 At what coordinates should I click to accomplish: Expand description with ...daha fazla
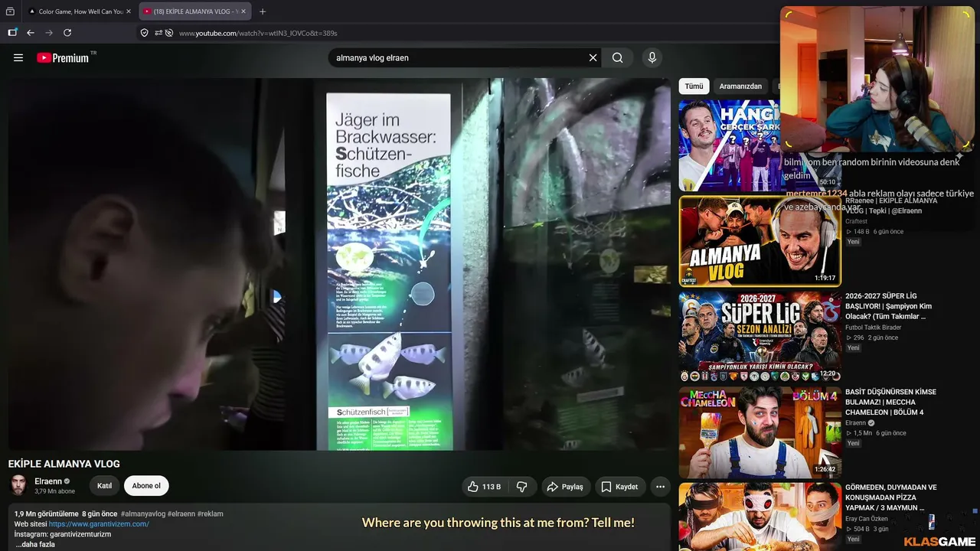point(34,544)
